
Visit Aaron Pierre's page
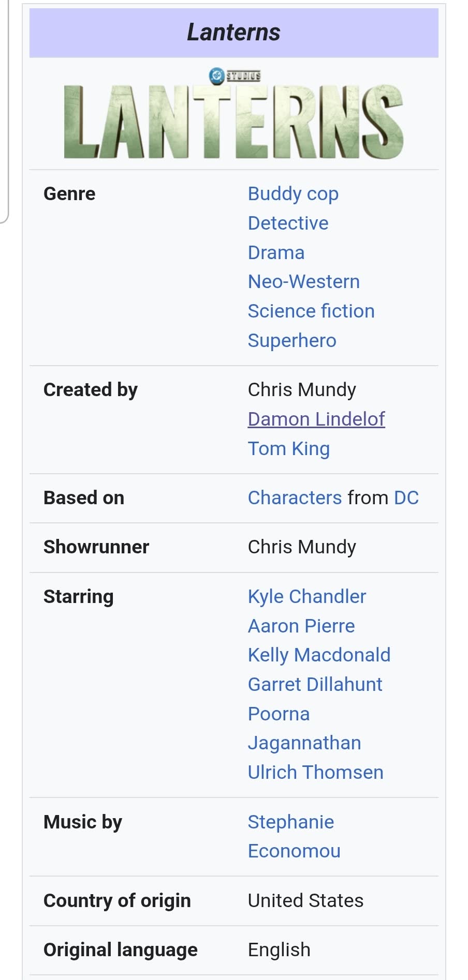click(301, 626)
